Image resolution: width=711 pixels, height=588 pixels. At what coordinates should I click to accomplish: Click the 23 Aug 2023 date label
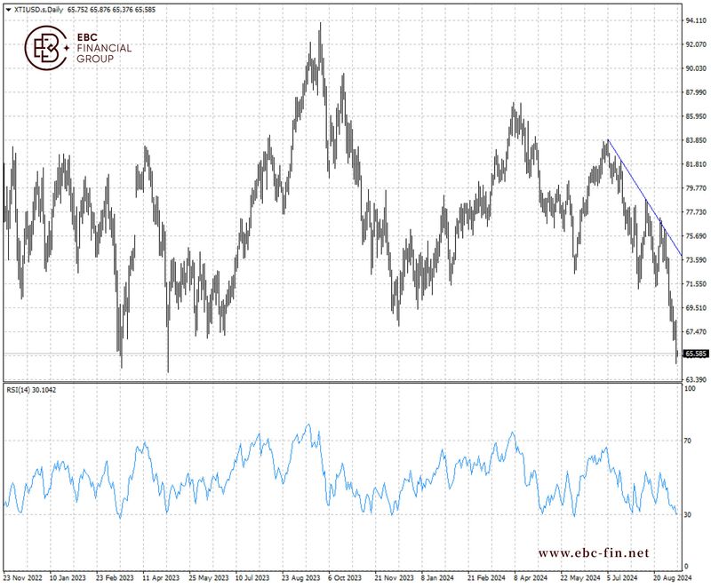[301, 576]
